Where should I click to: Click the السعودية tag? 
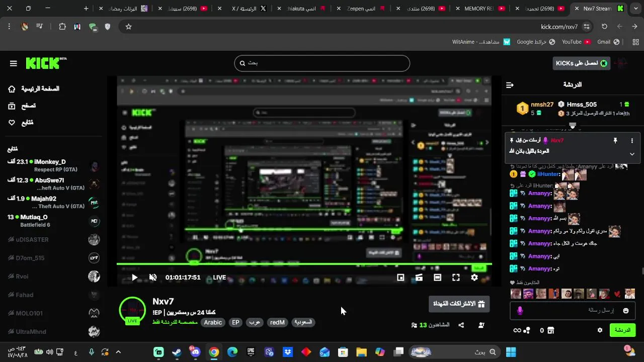point(303,323)
